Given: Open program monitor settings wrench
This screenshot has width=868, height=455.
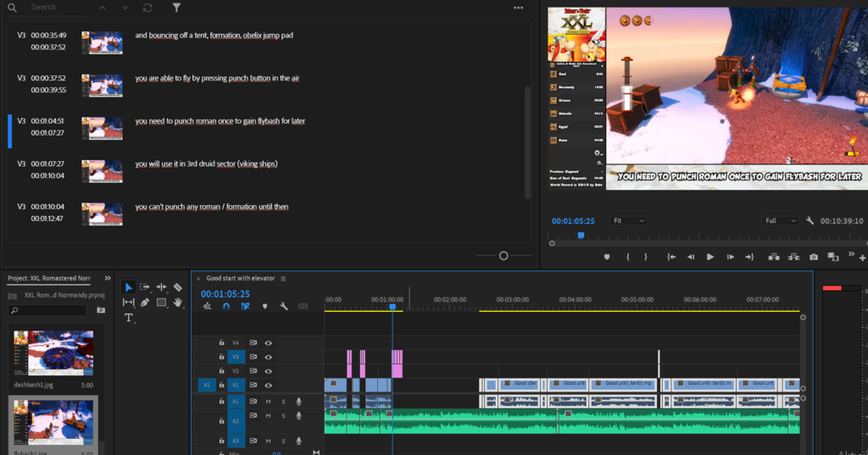Looking at the screenshot, I should pyautogui.click(x=810, y=221).
